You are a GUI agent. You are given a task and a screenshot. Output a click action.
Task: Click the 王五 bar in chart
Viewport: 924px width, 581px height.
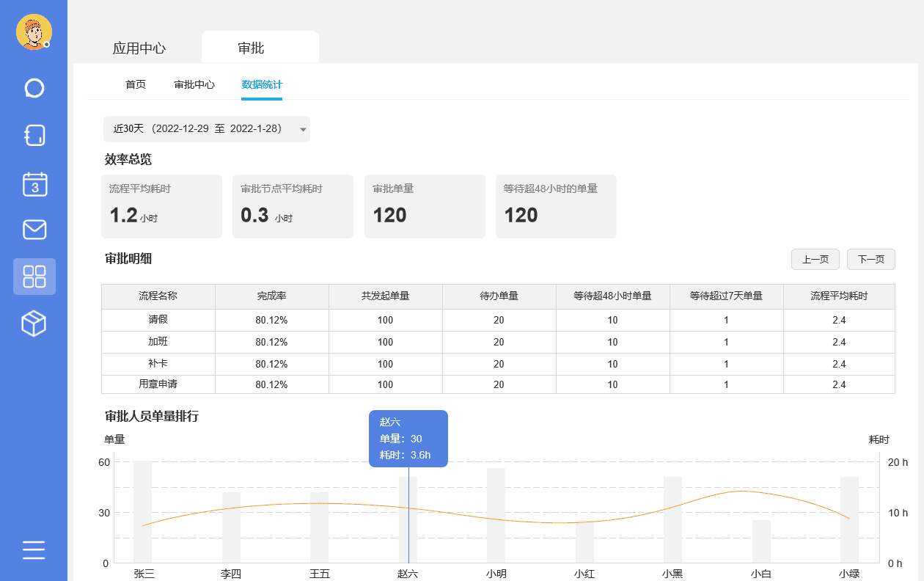coord(320,527)
